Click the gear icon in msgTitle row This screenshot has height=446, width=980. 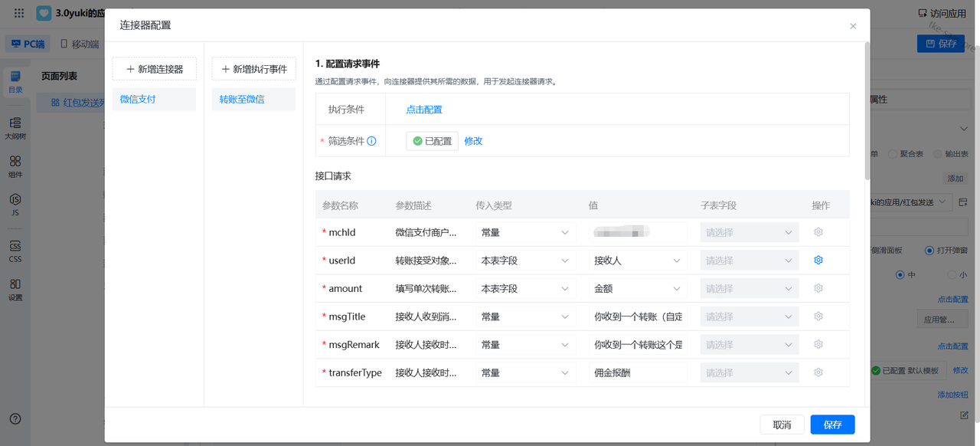click(818, 316)
